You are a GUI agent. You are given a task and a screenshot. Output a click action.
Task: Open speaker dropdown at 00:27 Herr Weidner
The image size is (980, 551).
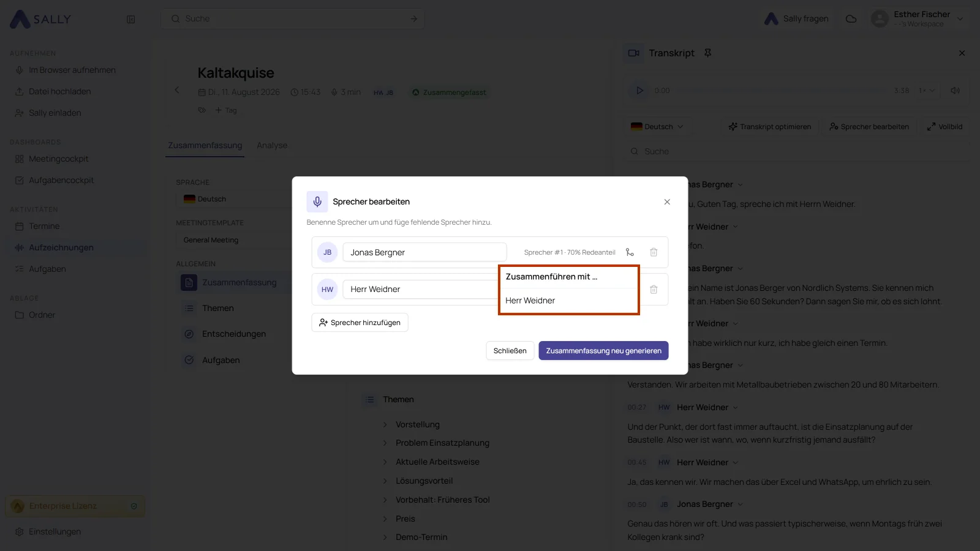tap(735, 408)
